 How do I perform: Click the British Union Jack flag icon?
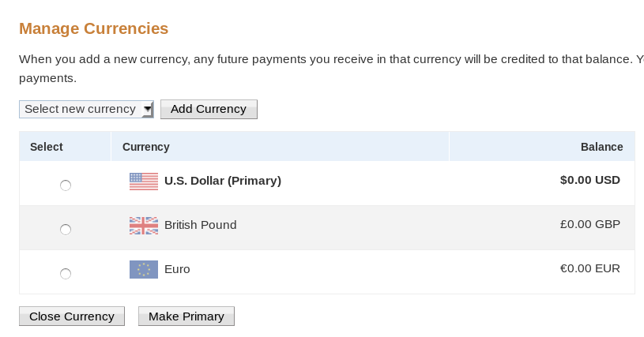point(144,226)
